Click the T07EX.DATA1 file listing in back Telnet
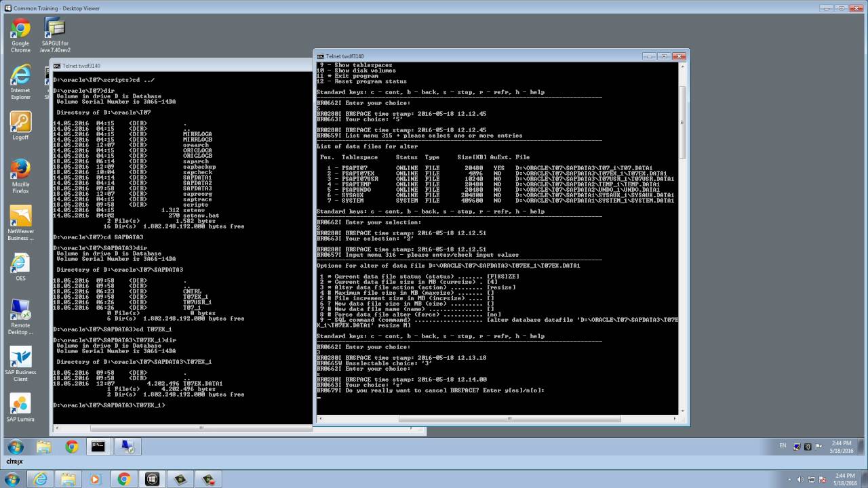Screen dimensions: 868x488 tap(138, 384)
